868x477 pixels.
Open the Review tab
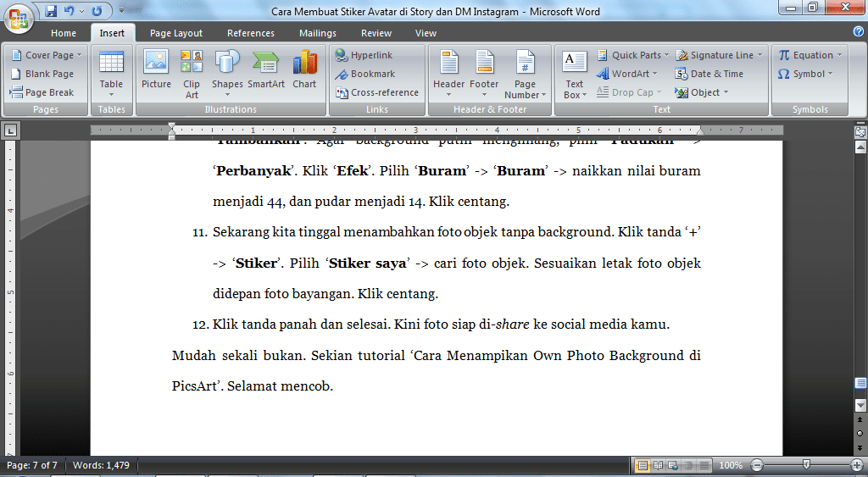tap(376, 33)
